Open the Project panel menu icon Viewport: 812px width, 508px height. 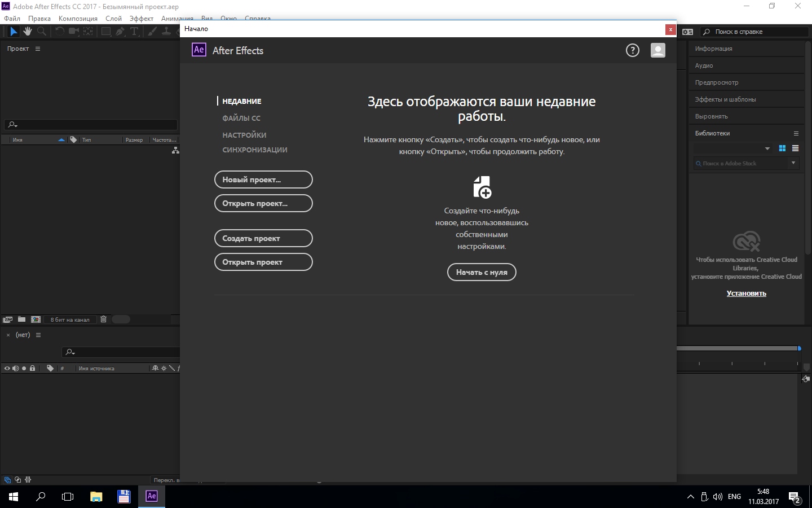pyautogui.click(x=38, y=49)
